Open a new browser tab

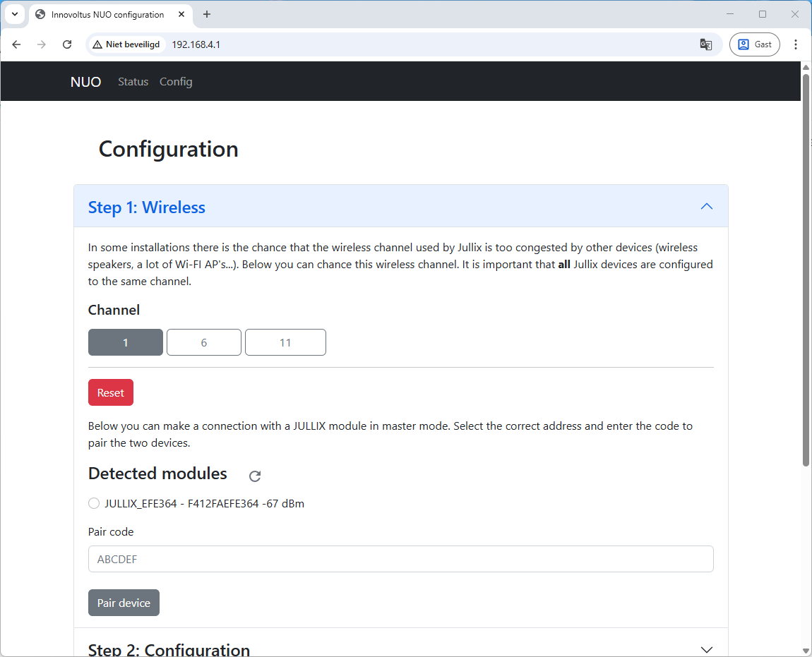coord(207,15)
